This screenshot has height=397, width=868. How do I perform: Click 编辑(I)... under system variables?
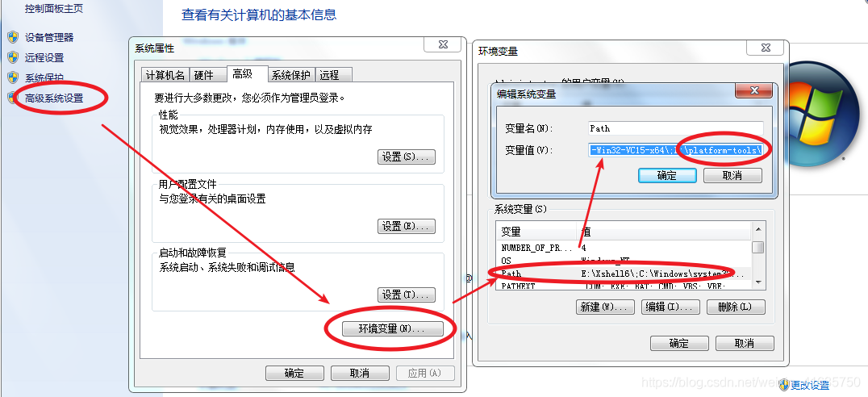point(670,307)
